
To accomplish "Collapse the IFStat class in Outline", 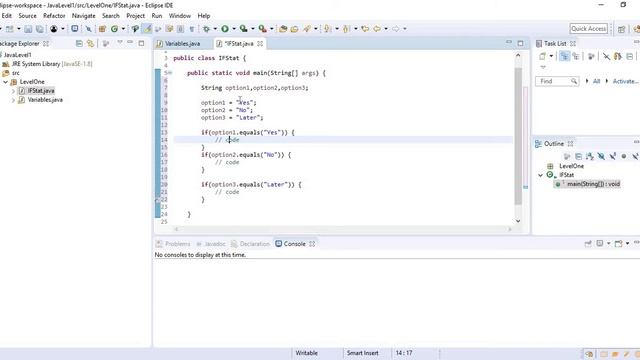I will click(x=541, y=175).
